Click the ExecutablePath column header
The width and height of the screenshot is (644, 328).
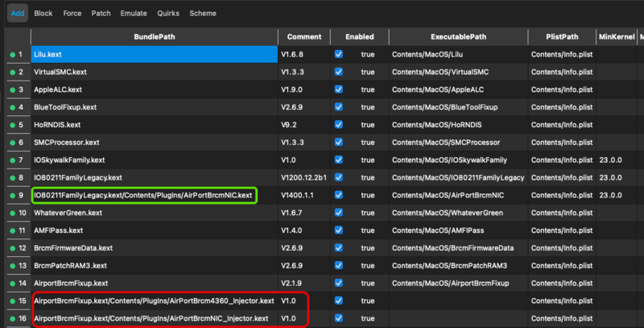tap(458, 36)
